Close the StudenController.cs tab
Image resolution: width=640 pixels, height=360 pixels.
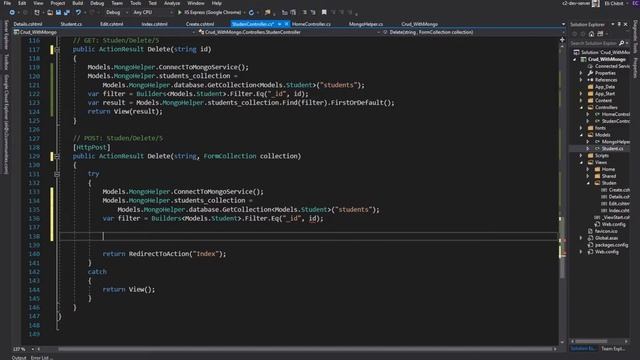click(286, 24)
